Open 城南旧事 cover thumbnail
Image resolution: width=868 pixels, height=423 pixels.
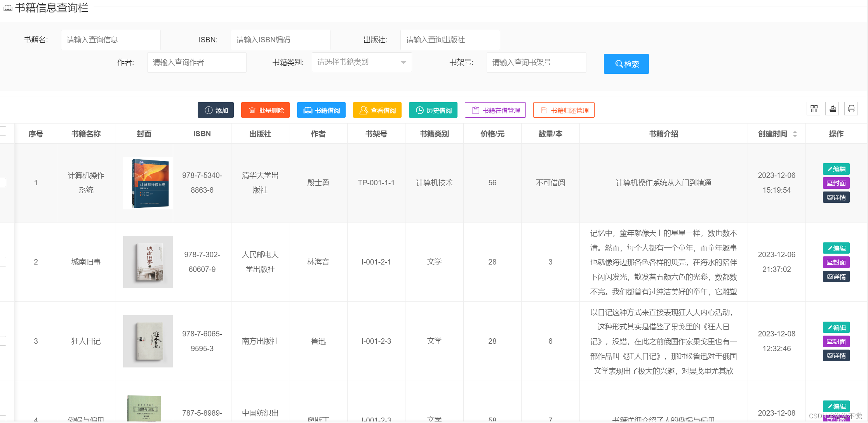148,262
